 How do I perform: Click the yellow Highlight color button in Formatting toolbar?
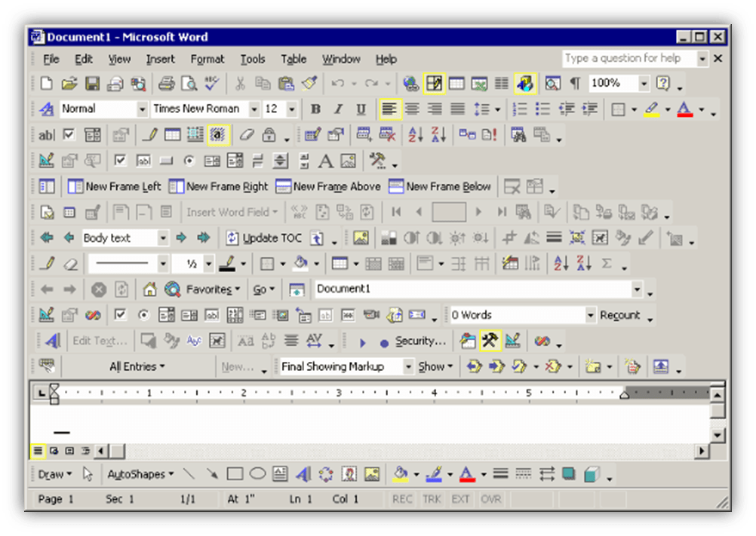652,109
